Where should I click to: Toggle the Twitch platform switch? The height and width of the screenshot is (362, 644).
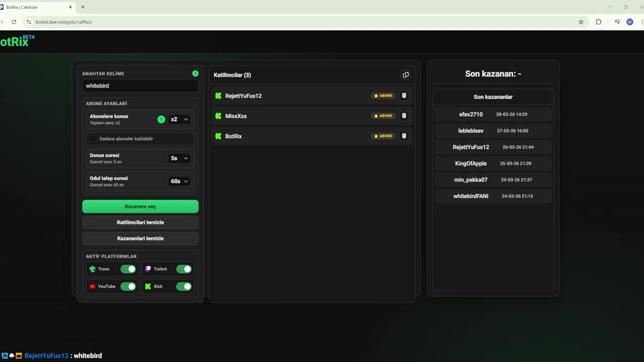(x=184, y=269)
